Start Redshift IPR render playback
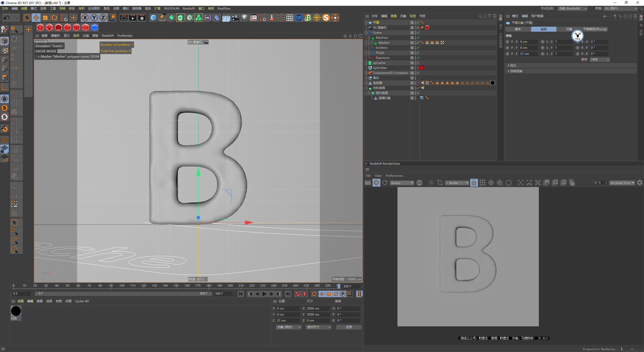644x352 pixels. tap(376, 183)
